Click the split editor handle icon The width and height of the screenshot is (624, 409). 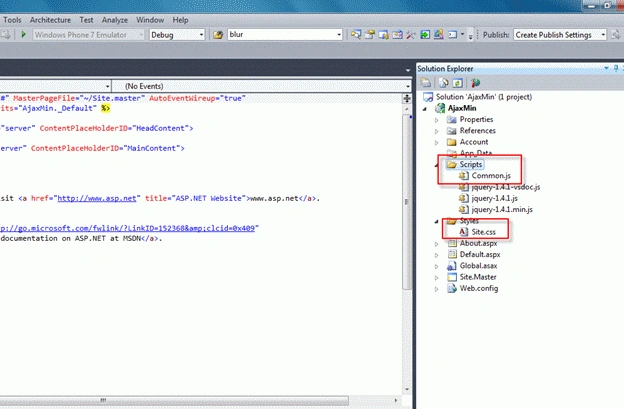pyautogui.click(x=407, y=99)
